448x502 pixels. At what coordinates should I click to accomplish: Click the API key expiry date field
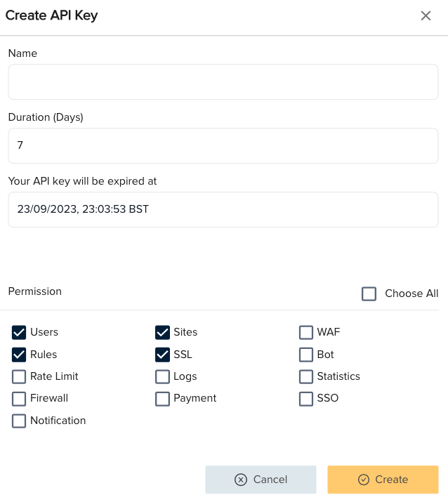click(223, 209)
